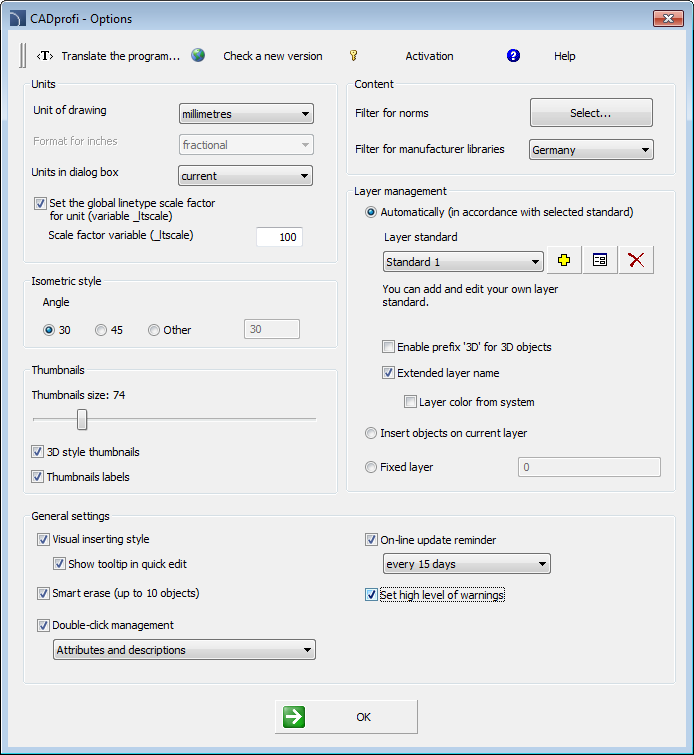
Task: Click the <T> translate icon
Action: tap(45, 56)
